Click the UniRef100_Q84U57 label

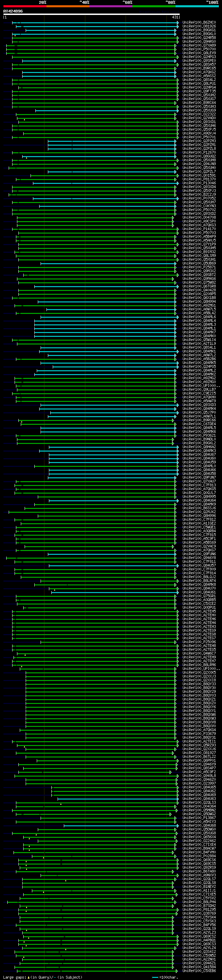pyautogui.click(x=199, y=565)
